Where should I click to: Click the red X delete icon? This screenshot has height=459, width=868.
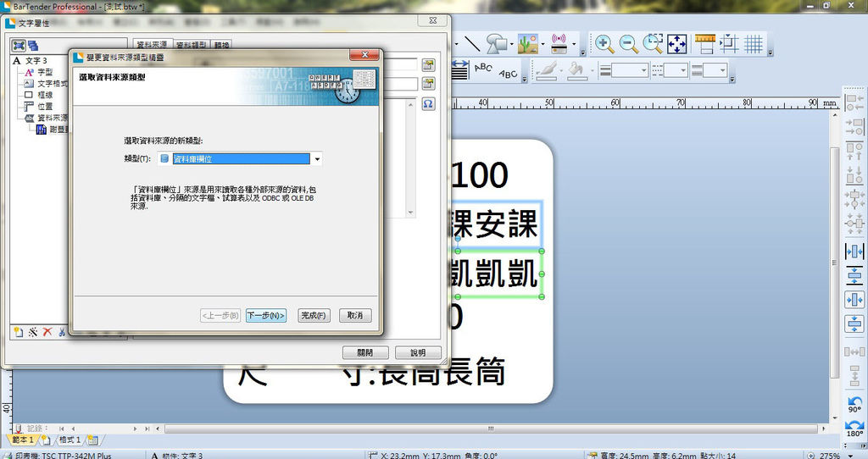pos(47,332)
